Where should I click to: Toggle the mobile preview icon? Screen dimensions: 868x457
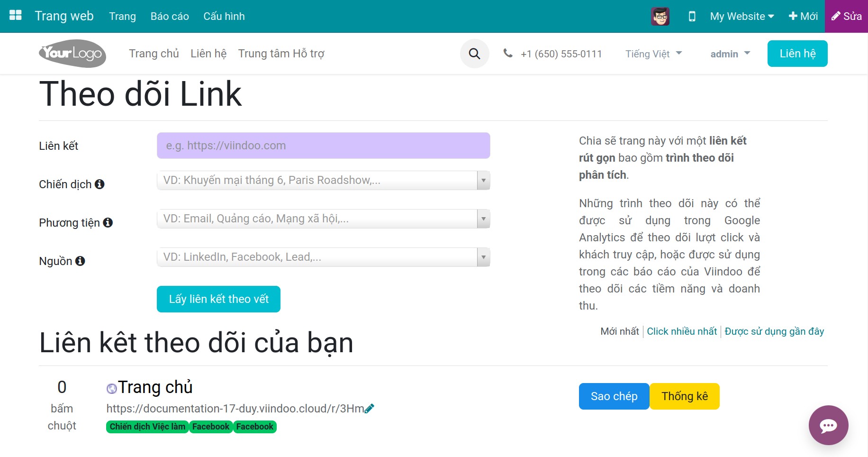[692, 16]
